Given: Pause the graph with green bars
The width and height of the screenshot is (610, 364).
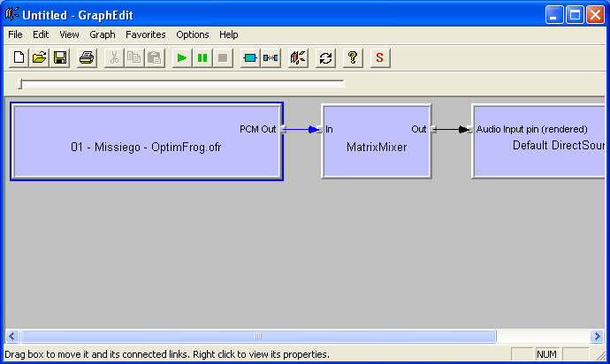Looking at the screenshot, I should (202, 58).
